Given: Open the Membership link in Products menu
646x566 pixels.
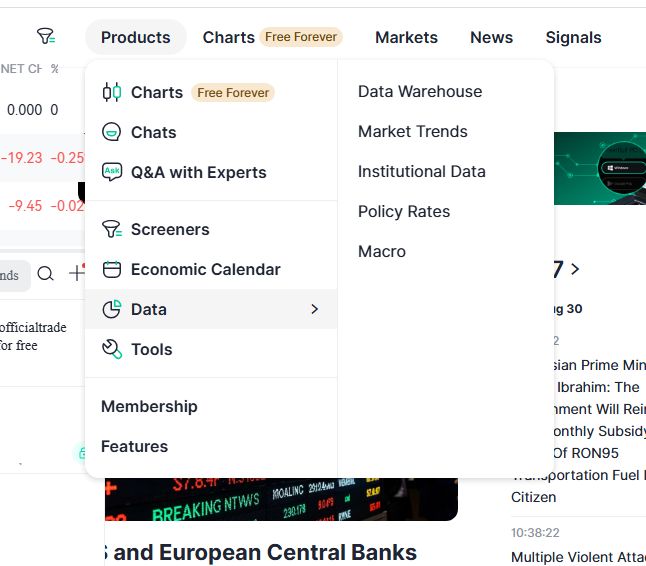Looking at the screenshot, I should [149, 407].
